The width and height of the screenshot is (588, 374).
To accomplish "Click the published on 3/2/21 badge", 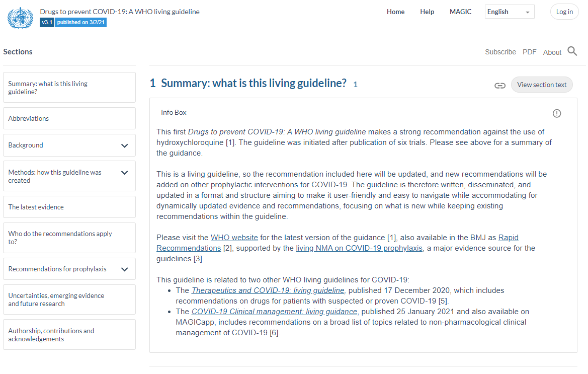I will pos(80,23).
